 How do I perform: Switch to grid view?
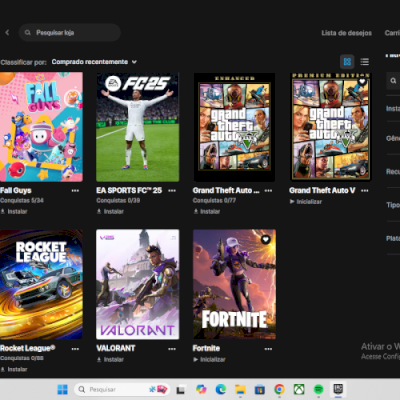347,62
